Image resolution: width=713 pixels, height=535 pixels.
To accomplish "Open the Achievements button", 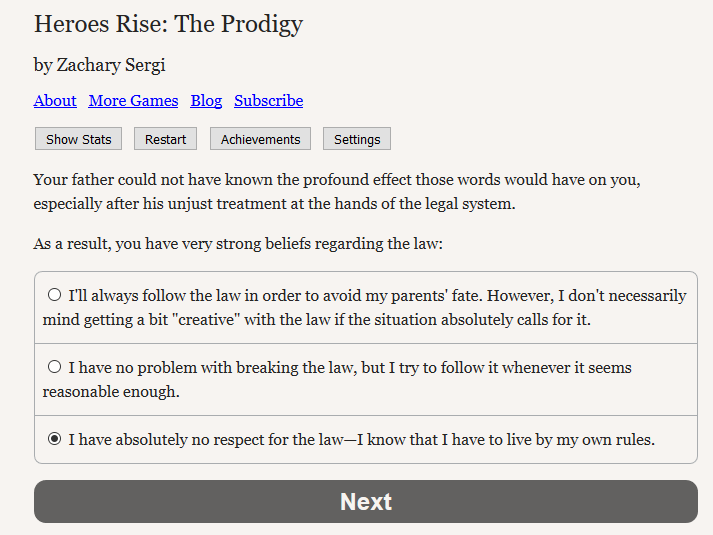I will point(260,139).
